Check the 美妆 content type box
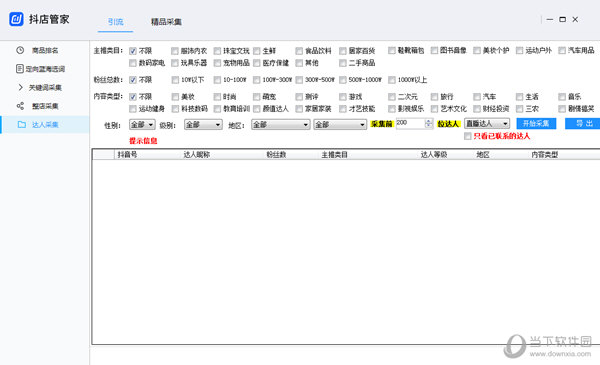600x365 pixels. point(175,97)
